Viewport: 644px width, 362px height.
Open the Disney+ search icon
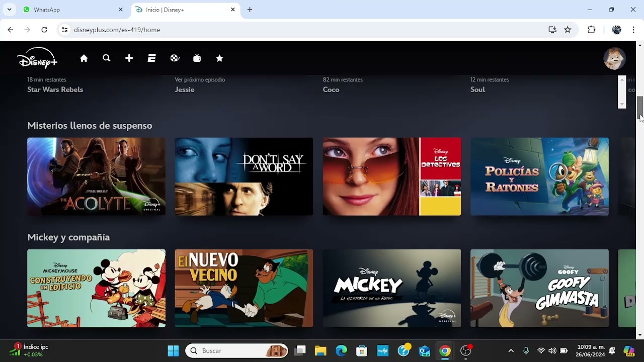pyautogui.click(x=107, y=58)
